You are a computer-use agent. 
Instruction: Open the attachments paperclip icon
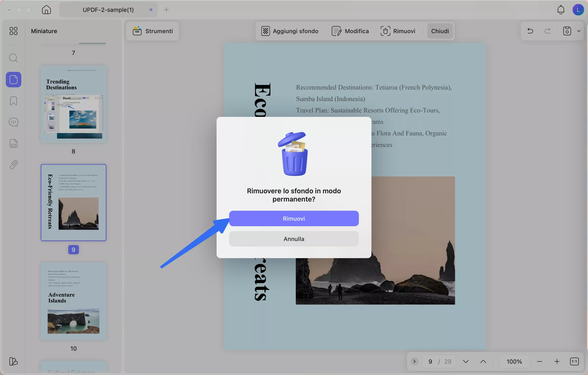pos(14,165)
